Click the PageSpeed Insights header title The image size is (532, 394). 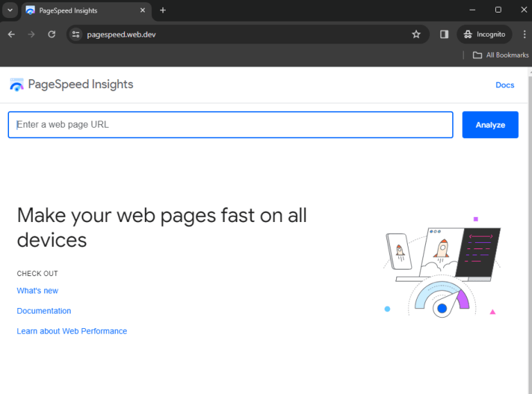tap(80, 84)
